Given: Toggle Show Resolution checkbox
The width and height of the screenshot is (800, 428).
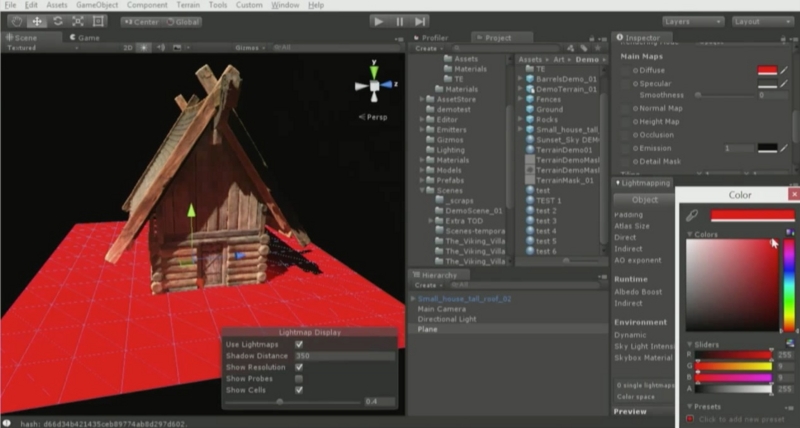Looking at the screenshot, I should pos(299,367).
